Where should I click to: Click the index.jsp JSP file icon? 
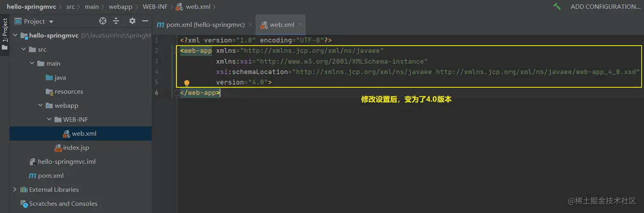(x=58, y=148)
